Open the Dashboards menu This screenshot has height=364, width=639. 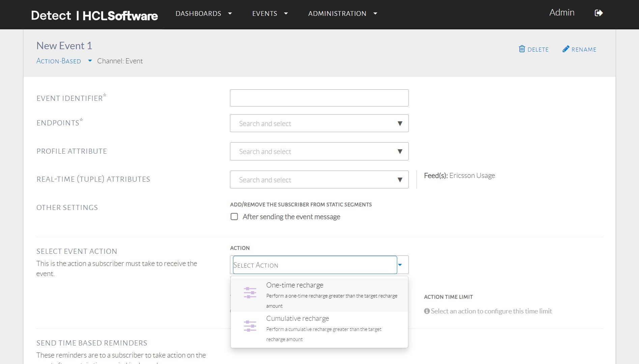coord(203,13)
